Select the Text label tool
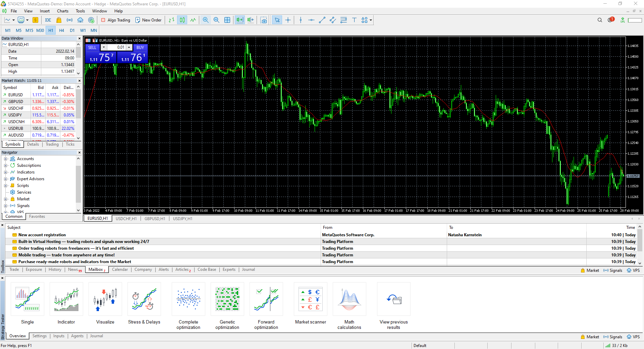The image size is (644, 349). tap(354, 20)
